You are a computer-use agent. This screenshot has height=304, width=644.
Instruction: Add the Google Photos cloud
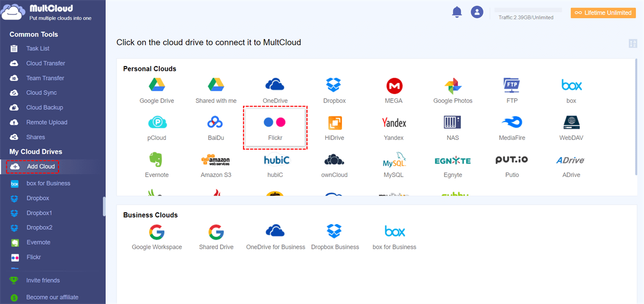(x=453, y=85)
